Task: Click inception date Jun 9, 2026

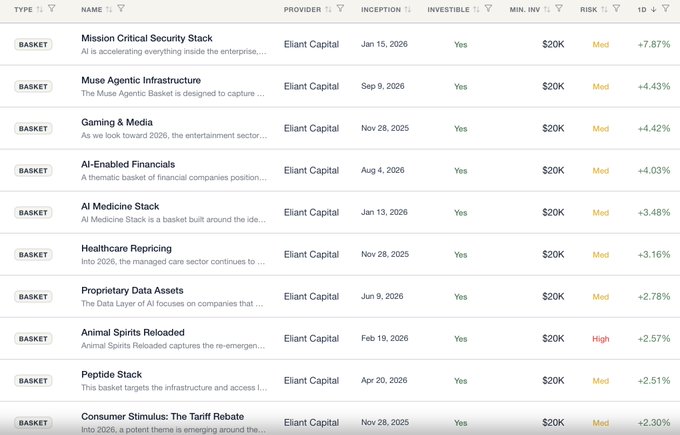Action: point(382,297)
